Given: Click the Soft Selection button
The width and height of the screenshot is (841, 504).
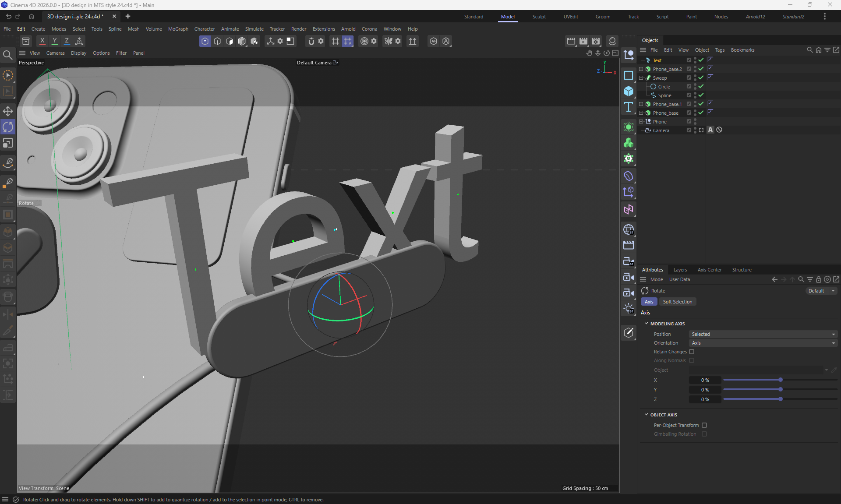Looking at the screenshot, I should pos(677,302).
